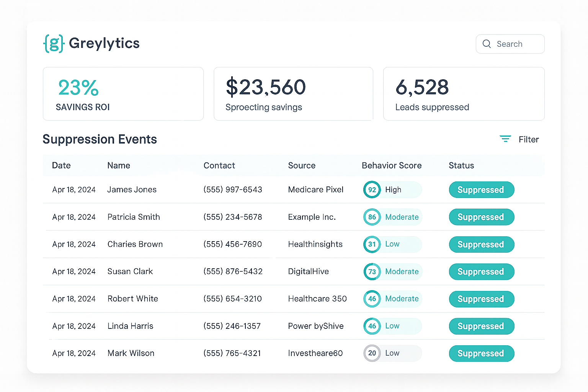This screenshot has width=588, height=392.
Task: Click the 20 score badge for Mark Wilson
Action: tap(372, 353)
